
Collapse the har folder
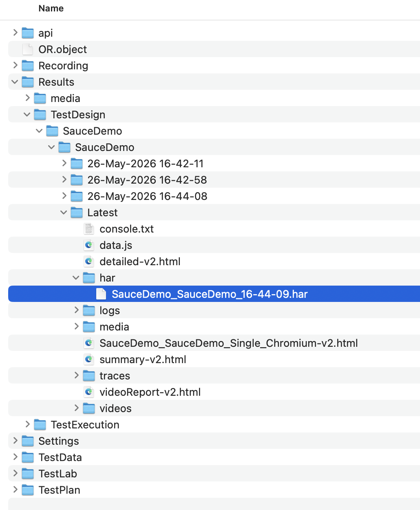(x=76, y=277)
